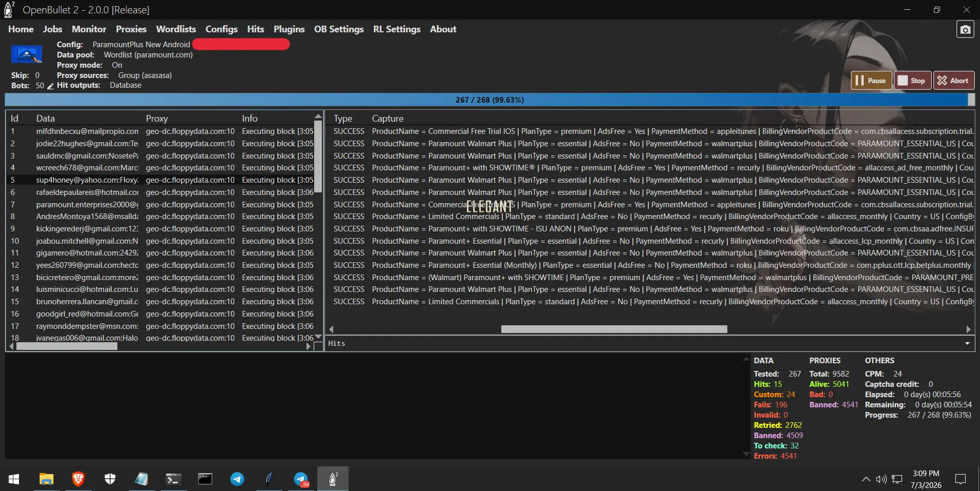Click left scroll arrow of capture list
The height and width of the screenshot is (491, 980).
click(x=331, y=329)
